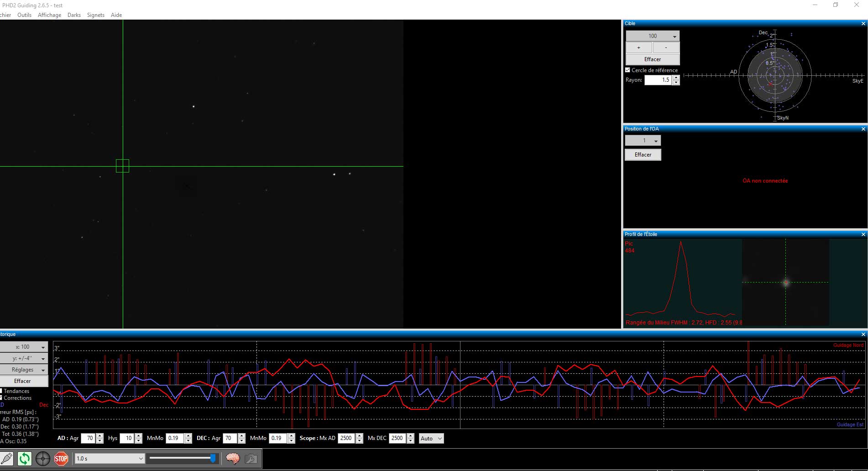Toggle the Cercle de référence checkbox
Image resolution: width=868 pixels, height=471 pixels.
628,70
